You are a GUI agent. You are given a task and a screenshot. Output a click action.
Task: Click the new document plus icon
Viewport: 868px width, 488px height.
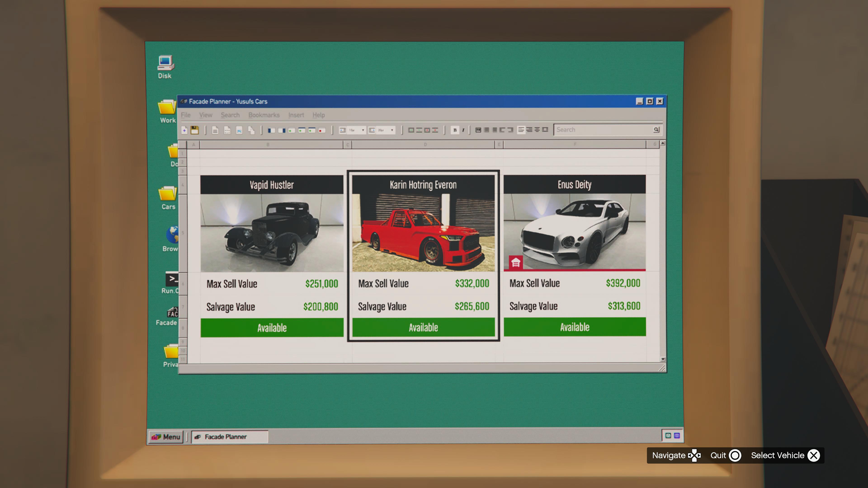(184, 130)
